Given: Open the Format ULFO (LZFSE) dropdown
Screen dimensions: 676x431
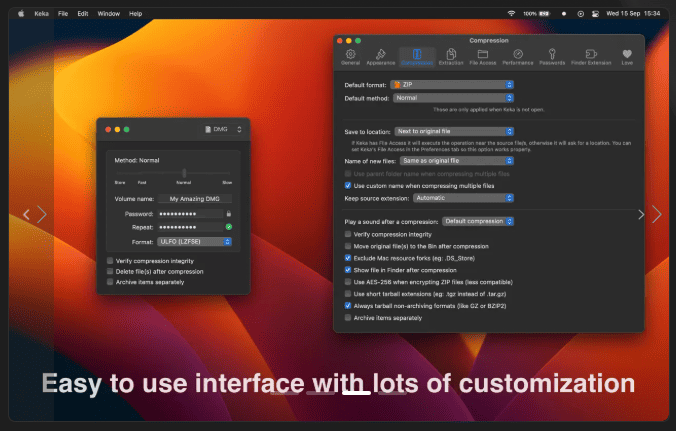Looking at the screenshot, I should pyautogui.click(x=194, y=241).
